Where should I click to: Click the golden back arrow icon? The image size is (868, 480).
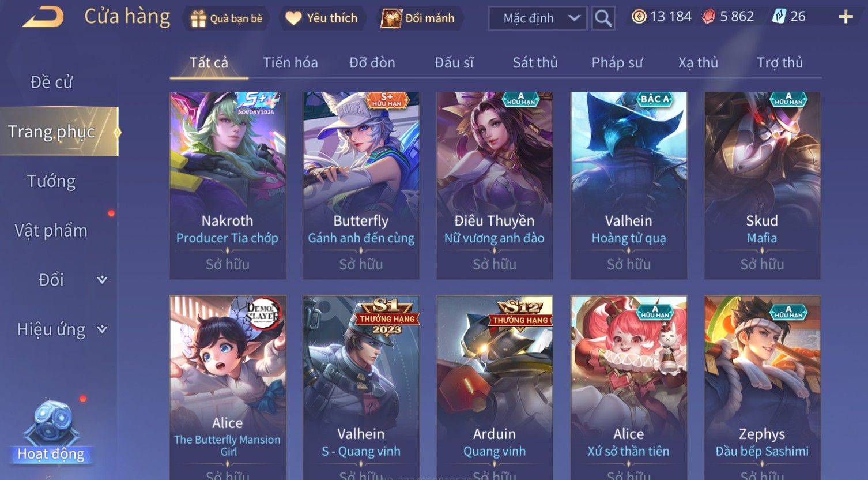click(43, 17)
